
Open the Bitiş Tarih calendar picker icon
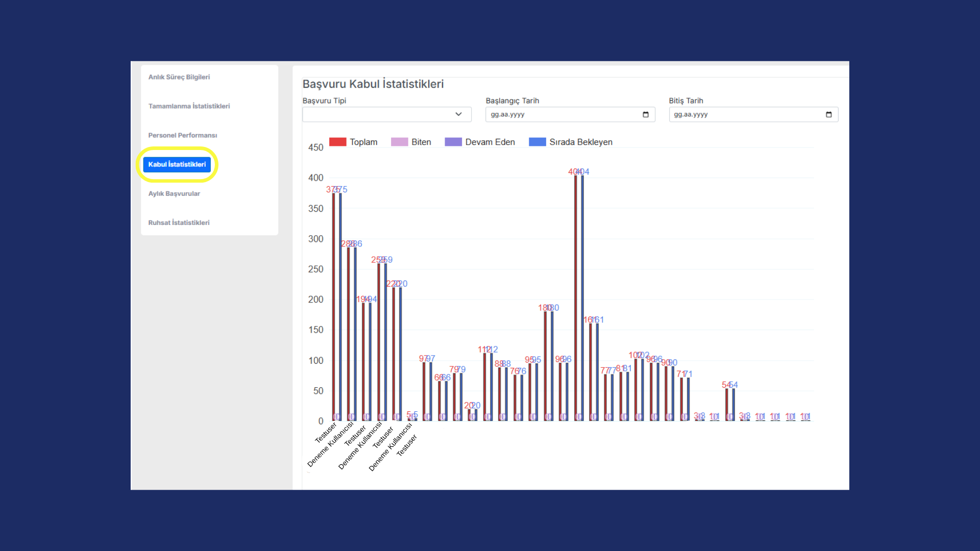click(x=829, y=114)
